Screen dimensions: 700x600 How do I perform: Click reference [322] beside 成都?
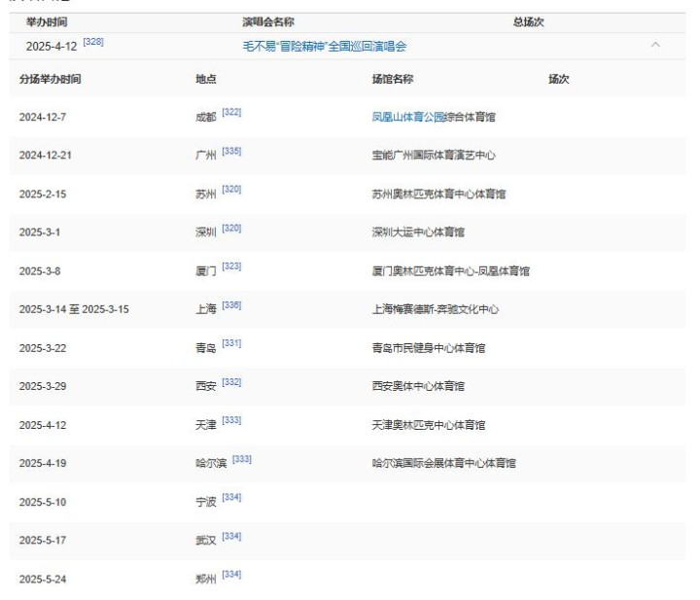[231, 114]
